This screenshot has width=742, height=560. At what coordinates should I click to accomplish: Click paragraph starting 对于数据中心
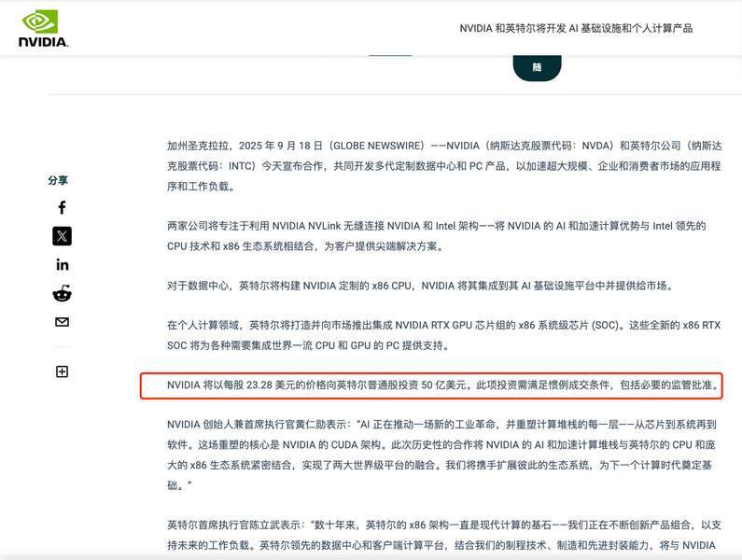[420, 286]
